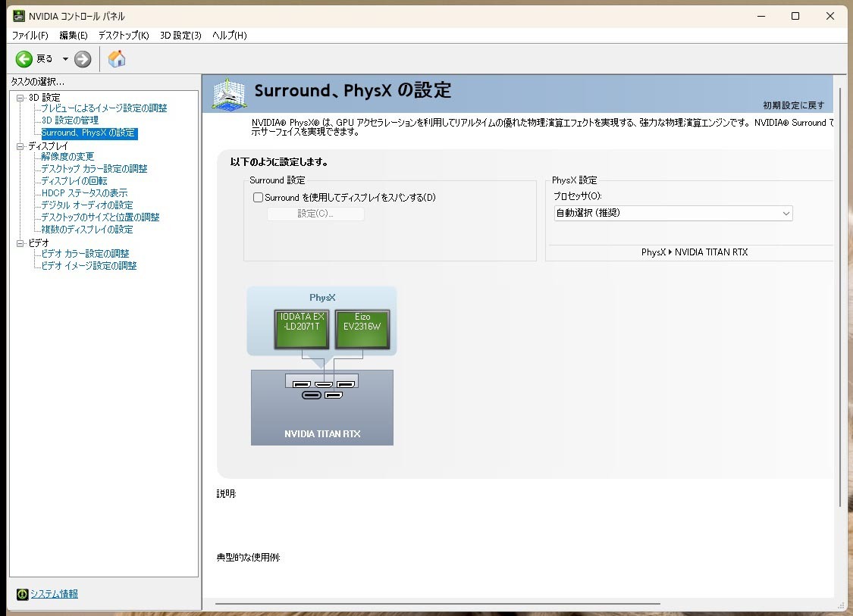The width and height of the screenshot is (853, 616).
Task: Open HDCP ステータスの表示 page
Action: (x=84, y=193)
